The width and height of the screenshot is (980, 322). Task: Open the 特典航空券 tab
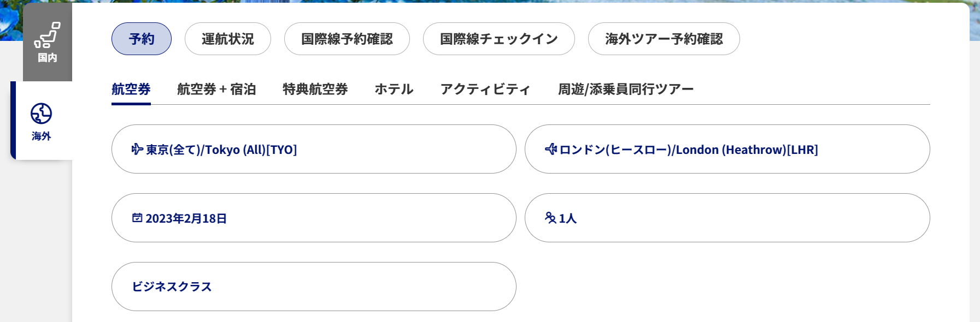pyautogui.click(x=315, y=89)
